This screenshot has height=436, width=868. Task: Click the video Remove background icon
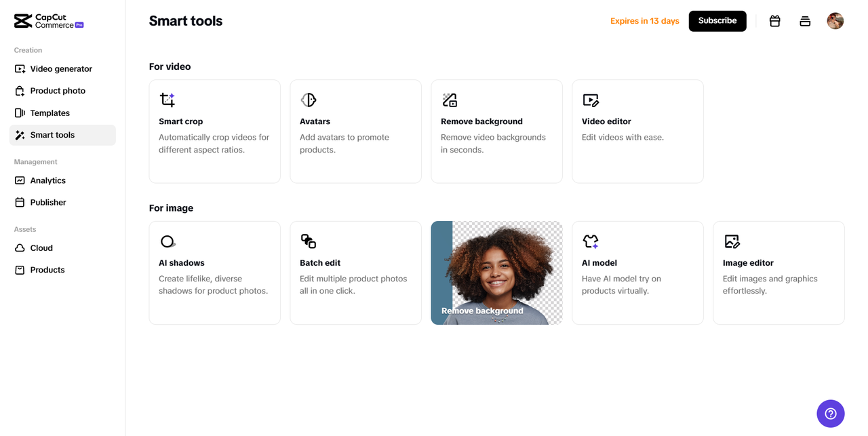(450, 100)
